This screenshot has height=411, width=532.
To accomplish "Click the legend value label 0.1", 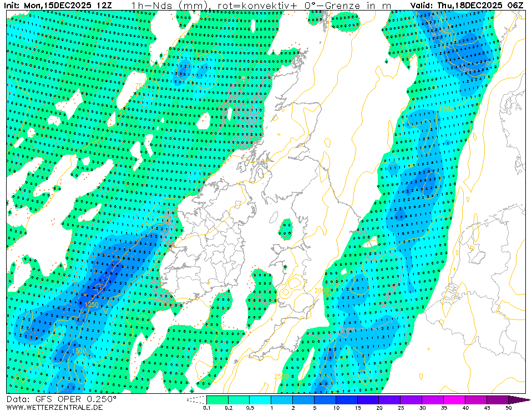I will tap(206, 408).
